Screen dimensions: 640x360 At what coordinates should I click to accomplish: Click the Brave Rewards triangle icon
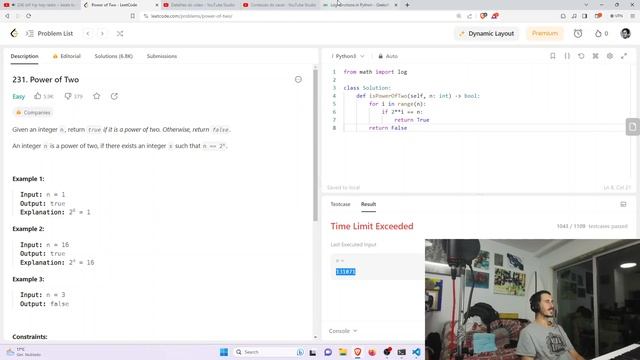pos(495,16)
